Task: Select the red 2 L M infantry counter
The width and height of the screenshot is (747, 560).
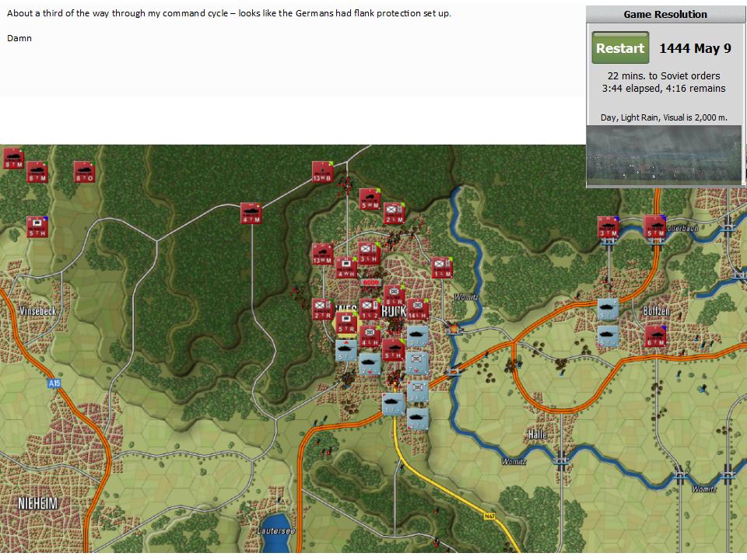Action: (x=394, y=213)
